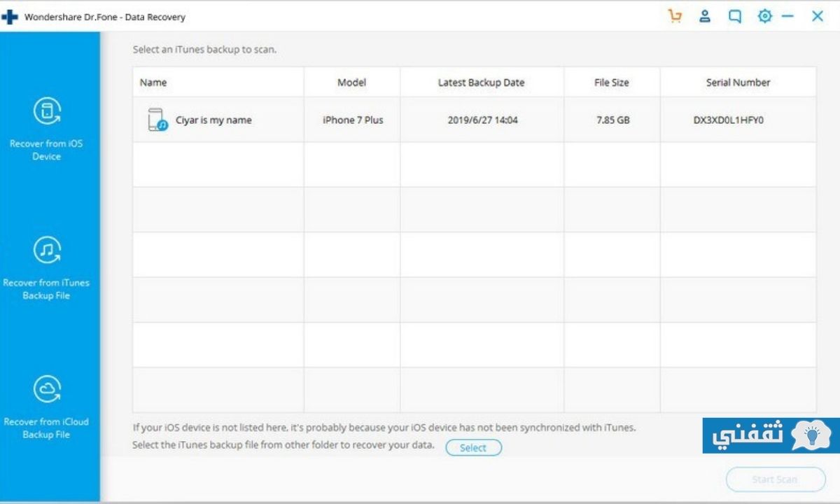
Task: Click the Dr.Fone logo icon
Action: pos(9,17)
